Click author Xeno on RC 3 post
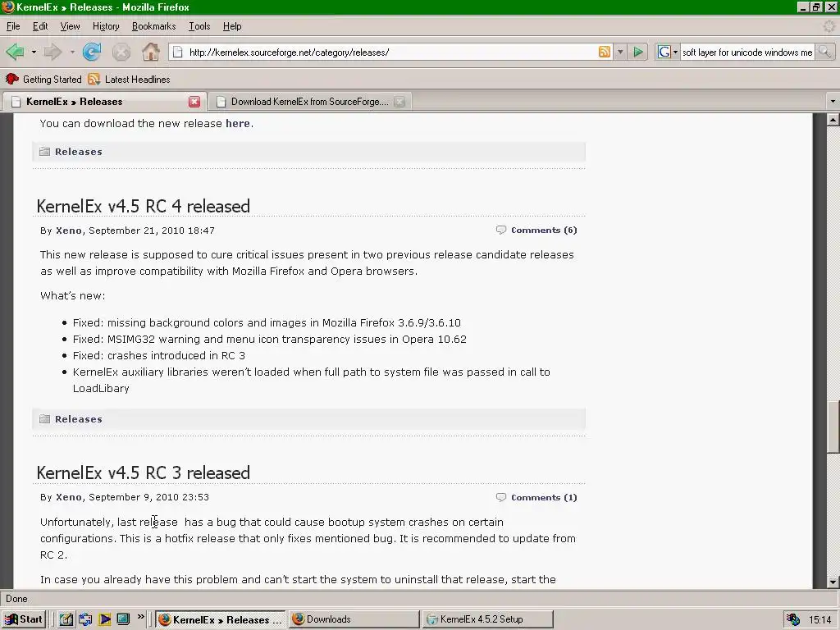The height and width of the screenshot is (630, 840). (x=69, y=497)
